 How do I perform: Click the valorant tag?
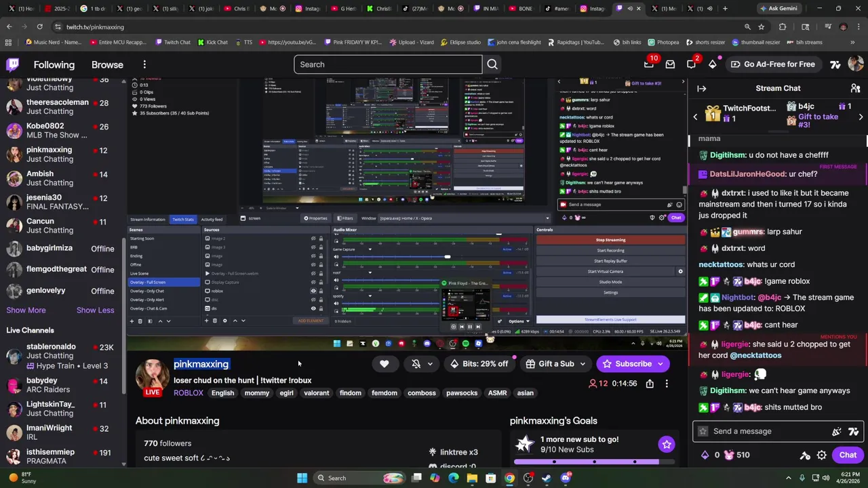[x=316, y=393]
